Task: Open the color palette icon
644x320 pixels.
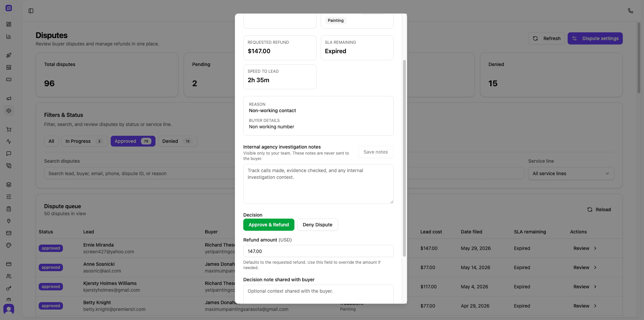Action: point(9,245)
